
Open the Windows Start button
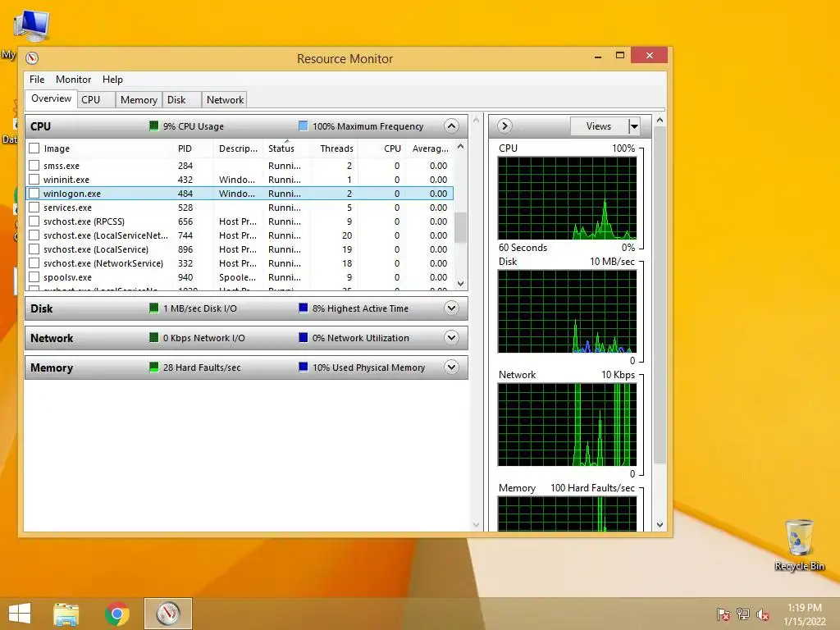20,614
